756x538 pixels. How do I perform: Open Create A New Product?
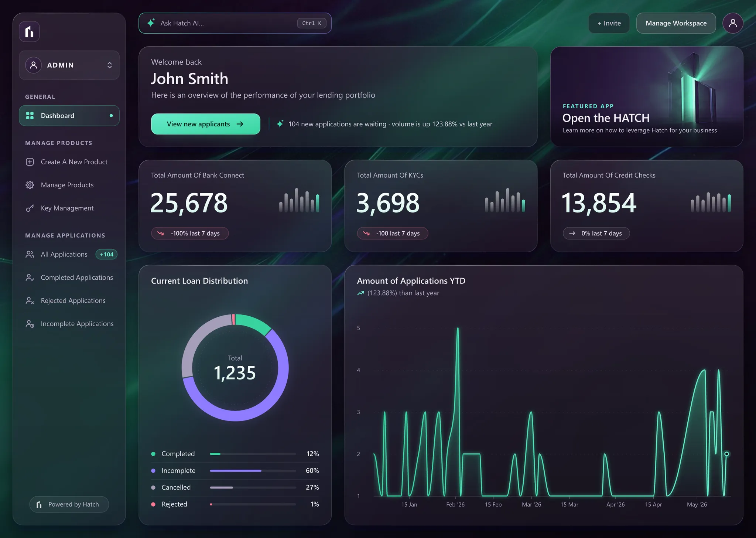(x=69, y=162)
